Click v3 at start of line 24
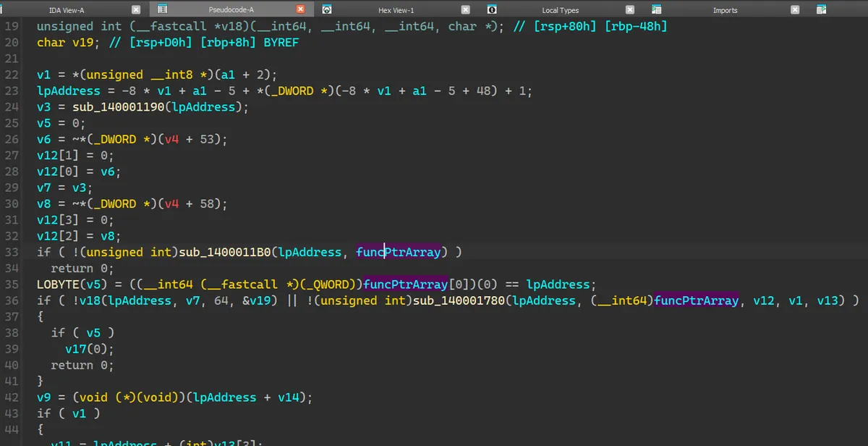Screen dimensions: 868x446 (43, 107)
